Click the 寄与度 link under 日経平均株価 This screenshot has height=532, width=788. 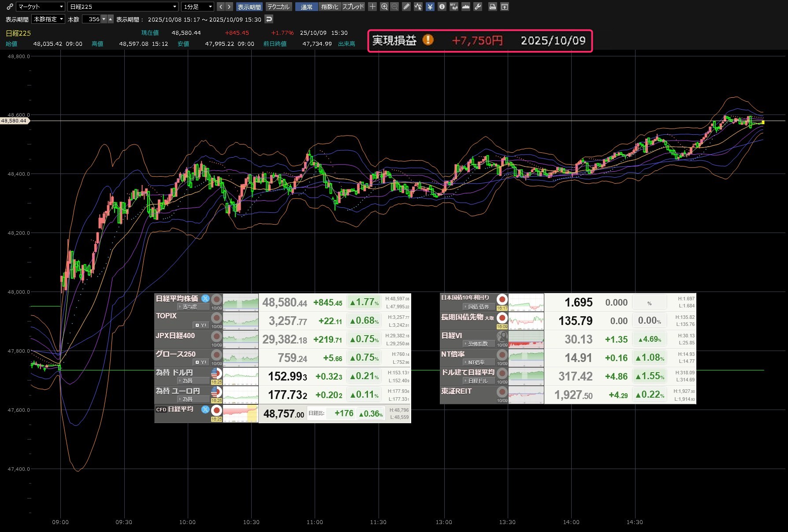tap(190, 307)
